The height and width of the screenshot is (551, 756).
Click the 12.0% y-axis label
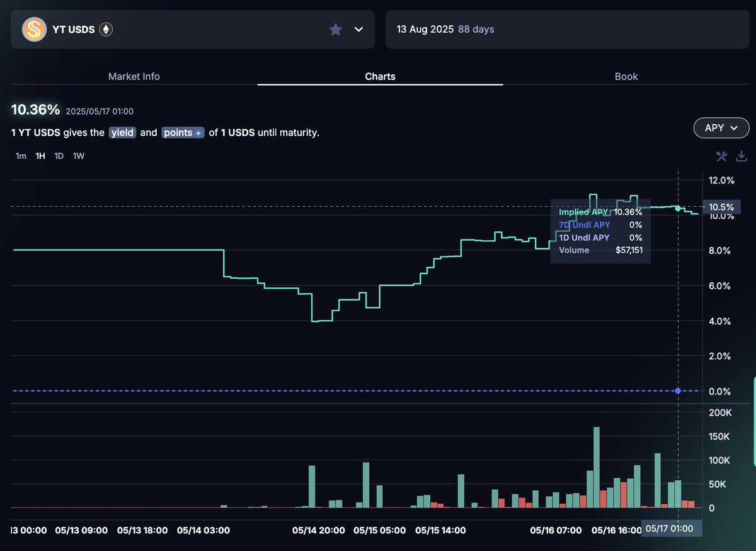click(721, 180)
